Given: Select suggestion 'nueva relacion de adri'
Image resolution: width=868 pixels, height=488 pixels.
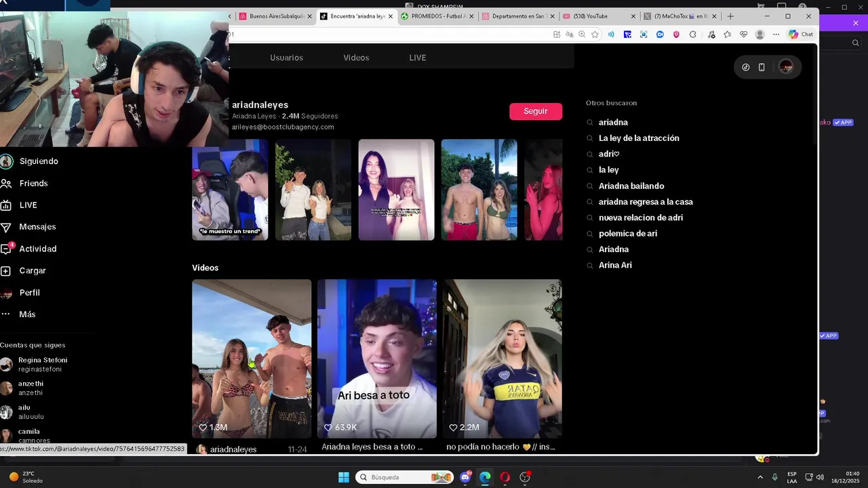Looking at the screenshot, I should tap(641, 218).
